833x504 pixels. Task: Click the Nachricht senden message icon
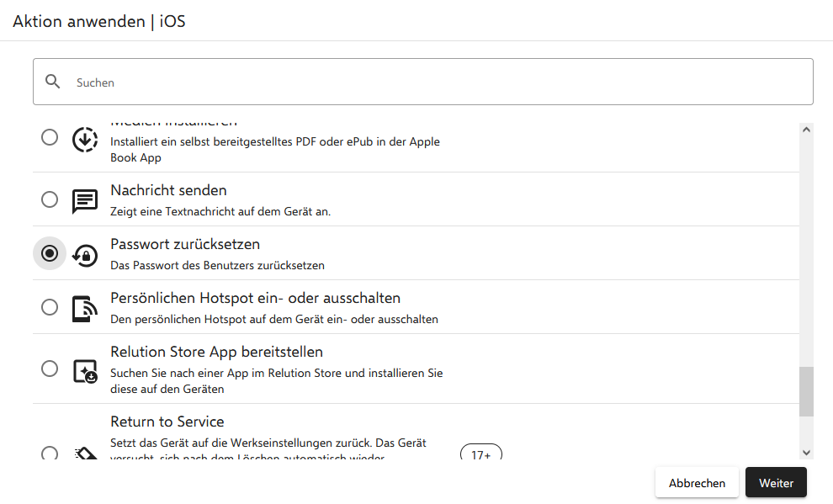tap(85, 201)
